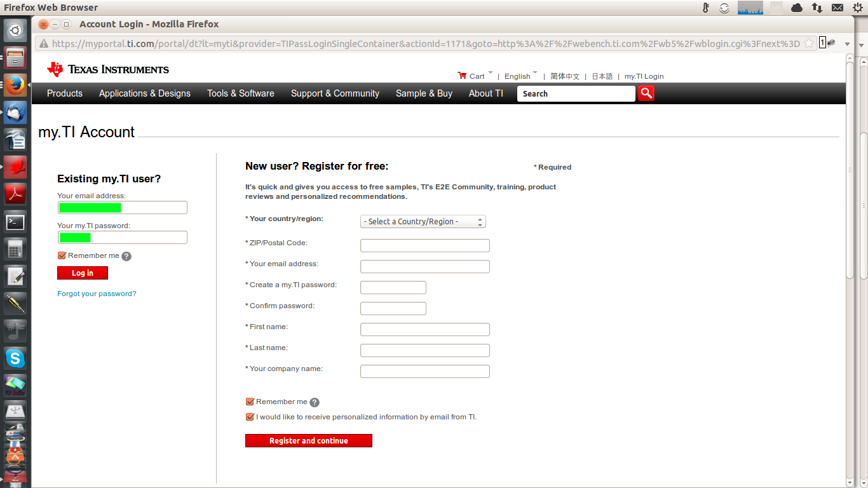Click the CPU load graph indicator
The height and width of the screenshot is (488, 868).
coord(750,8)
